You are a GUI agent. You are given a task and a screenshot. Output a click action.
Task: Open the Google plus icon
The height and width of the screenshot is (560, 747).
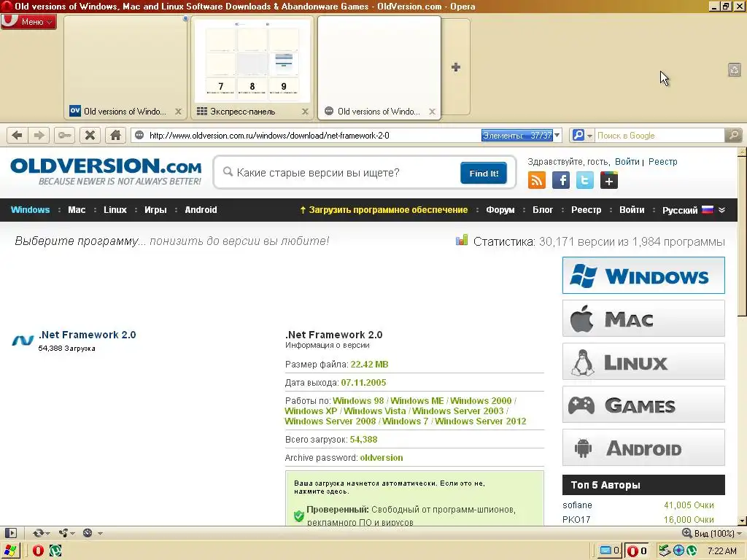pyautogui.click(x=609, y=181)
